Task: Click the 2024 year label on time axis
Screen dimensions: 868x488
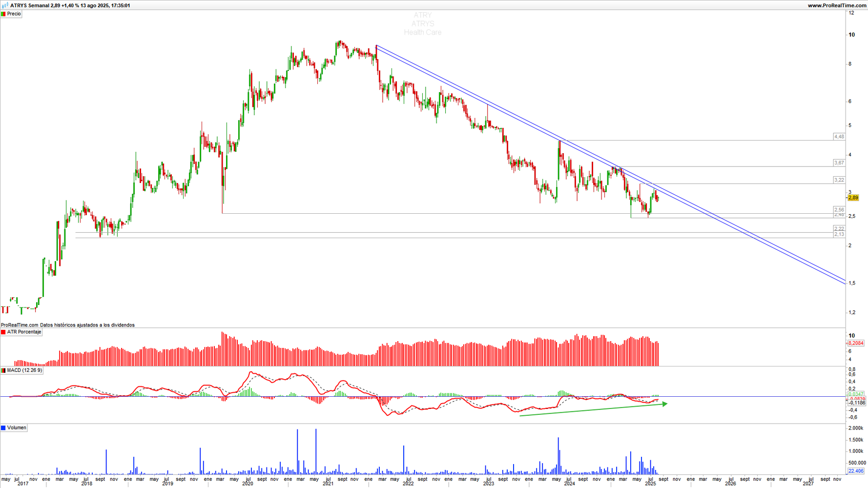Action: pyautogui.click(x=569, y=484)
